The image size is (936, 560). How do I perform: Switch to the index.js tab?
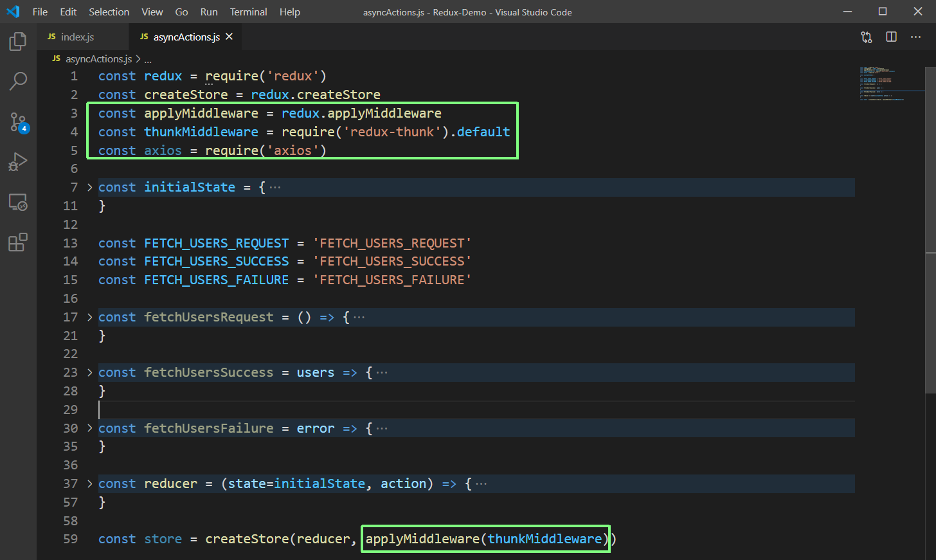[82, 37]
